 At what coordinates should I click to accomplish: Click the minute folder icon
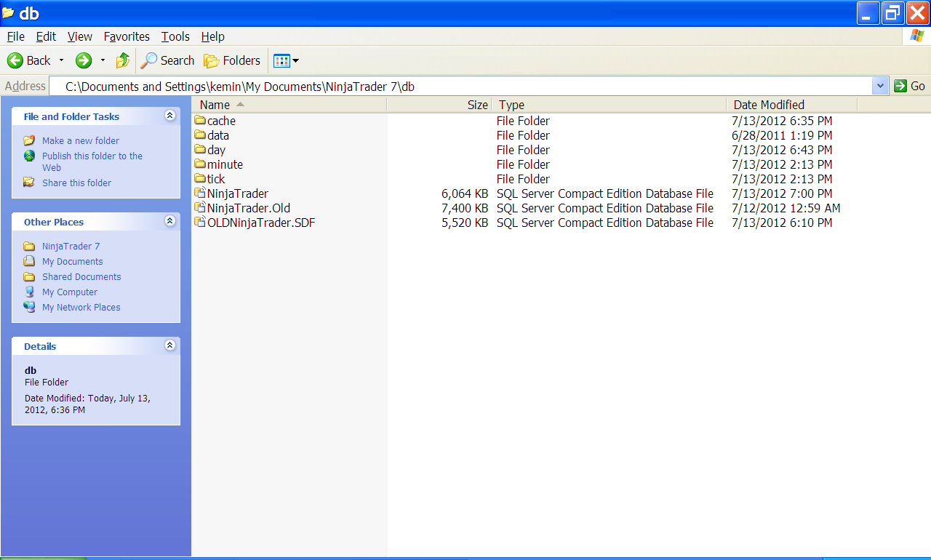pos(200,164)
